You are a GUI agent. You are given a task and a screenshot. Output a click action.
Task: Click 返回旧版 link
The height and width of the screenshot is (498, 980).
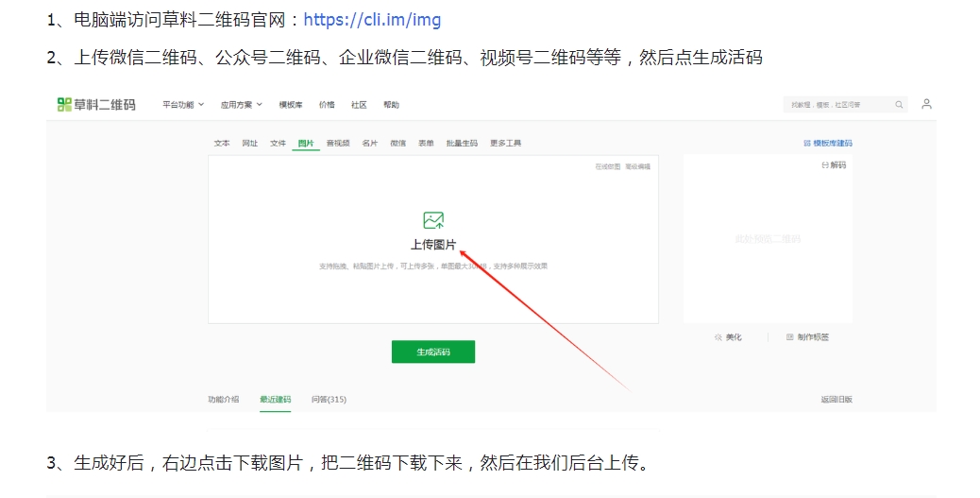click(836, 400)
